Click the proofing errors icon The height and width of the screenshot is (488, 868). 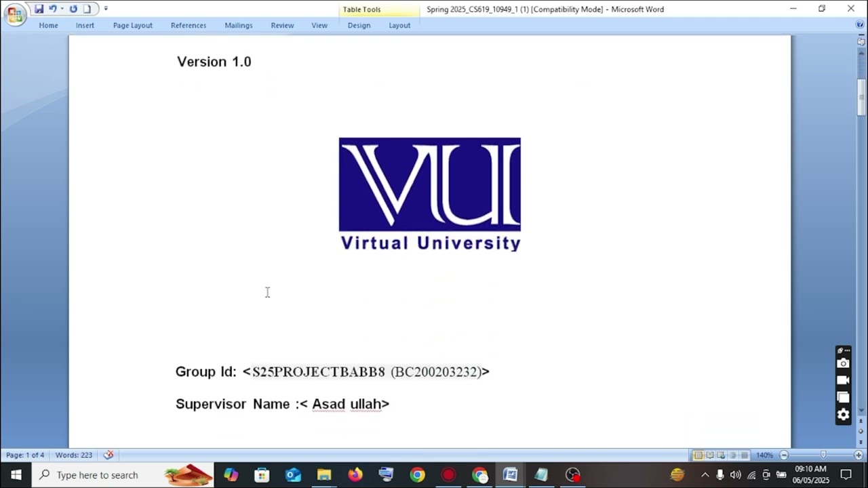[x=108, y=455]
